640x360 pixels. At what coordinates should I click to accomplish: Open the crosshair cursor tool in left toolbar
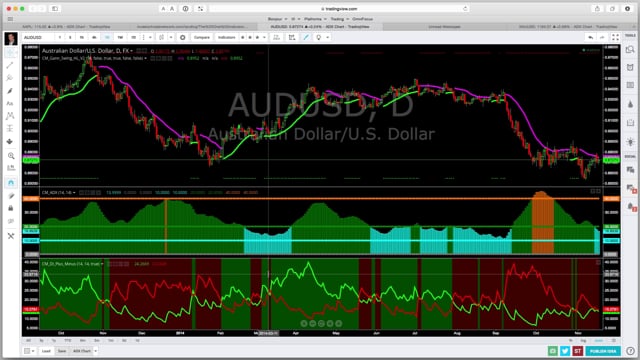coord(11,53)
